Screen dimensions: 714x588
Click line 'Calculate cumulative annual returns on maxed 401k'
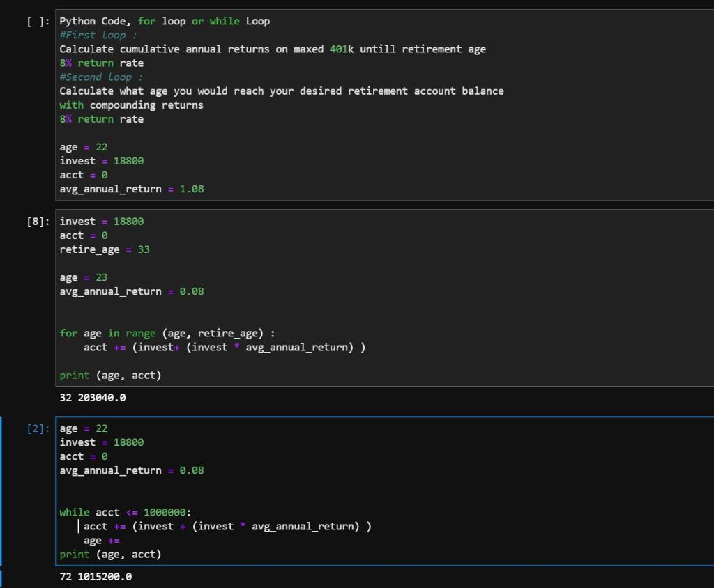(273, 49)
